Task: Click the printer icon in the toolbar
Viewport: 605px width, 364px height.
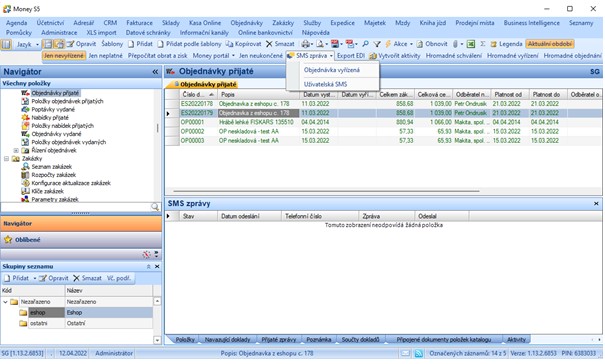Action: pyautogui.click(x=305, y=44)
